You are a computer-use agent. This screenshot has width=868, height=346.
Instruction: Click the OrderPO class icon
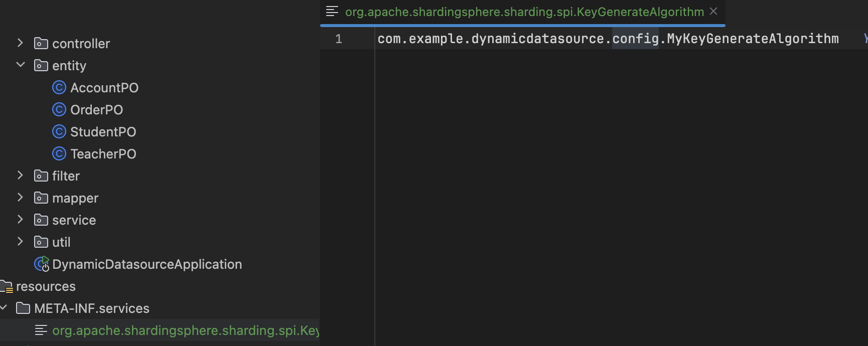click(x=59, y=110)
